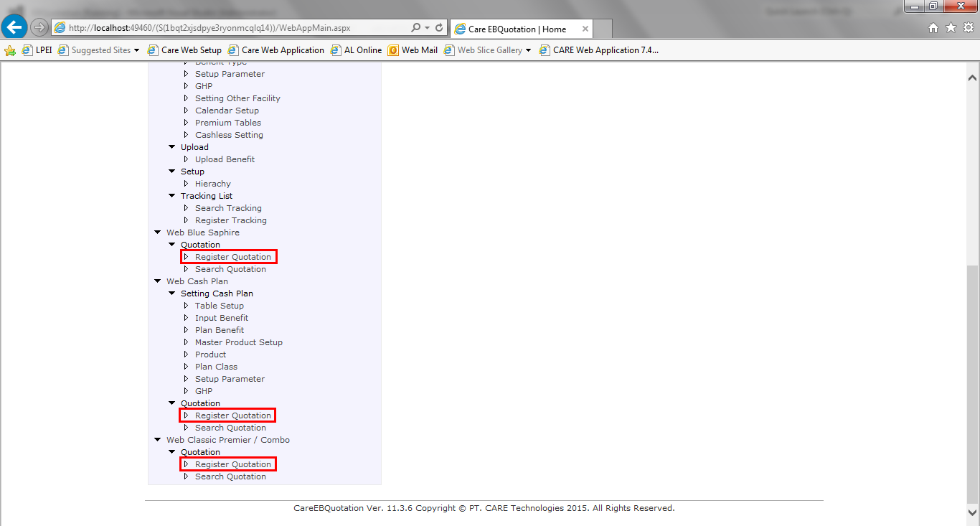
Task: Collapse the Web Cash Plan node
Action: (x=158, y=281)
